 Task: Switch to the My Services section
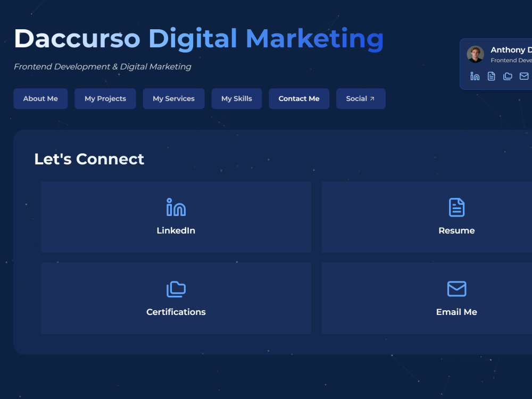[174, 99]
